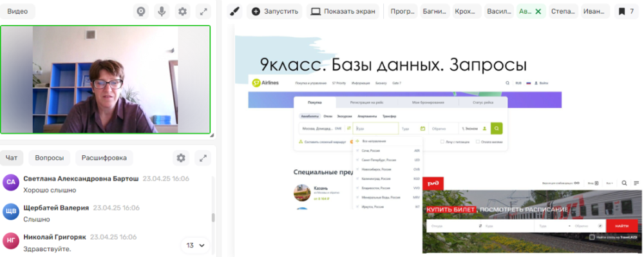Click the plus icon on Запустить
The height and width of the screenshot is (257, 644).
coord(256,12)
